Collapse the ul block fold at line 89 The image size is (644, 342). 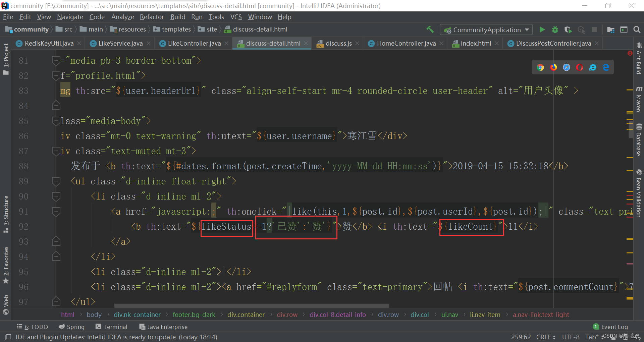point(56,181)
